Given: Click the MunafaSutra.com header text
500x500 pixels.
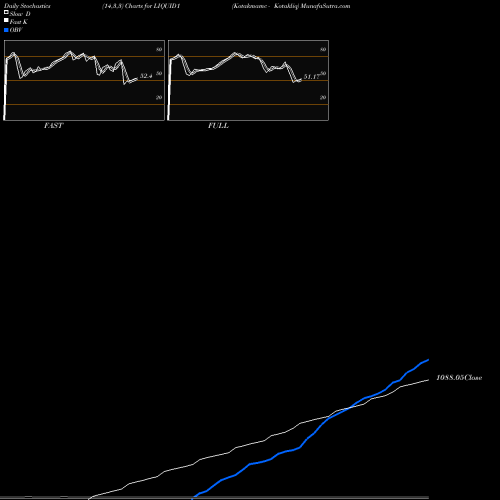Looking at the screenshot, I should pyautogui.click(x=325, y=6).
